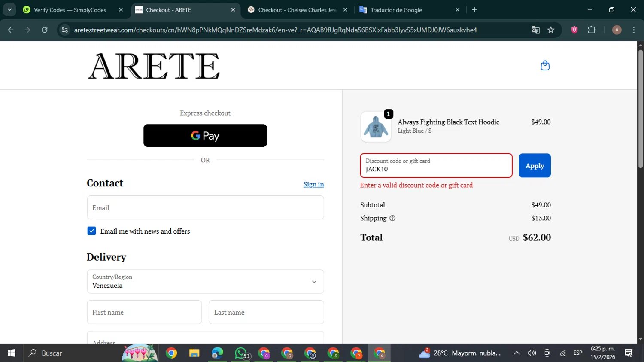Switch to Checkout - Chelsea Charles tab
644x362 pixels.
pyautogui.click(x=298, y=9)
